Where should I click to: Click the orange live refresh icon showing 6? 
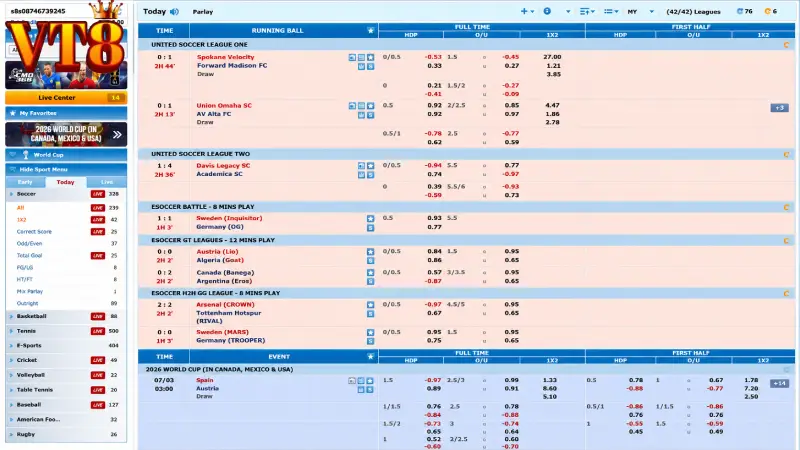point(767,11)
